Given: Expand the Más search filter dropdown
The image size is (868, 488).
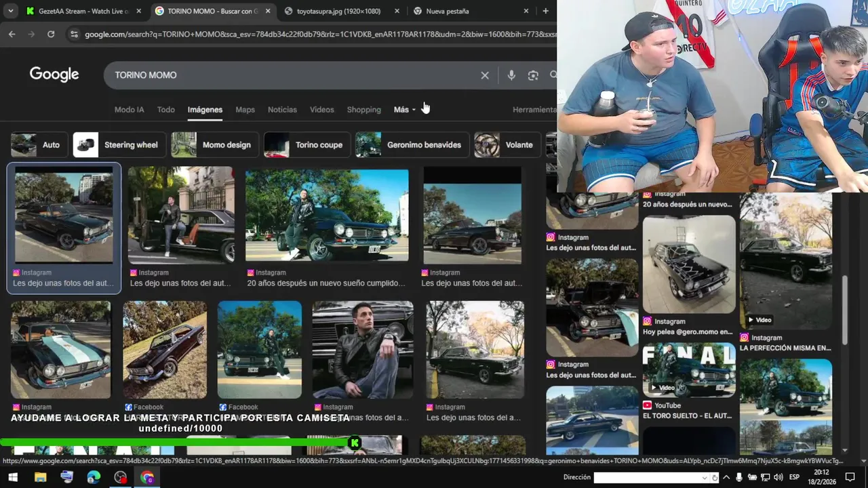Looking at the screenshot, I should pos(405,110).
